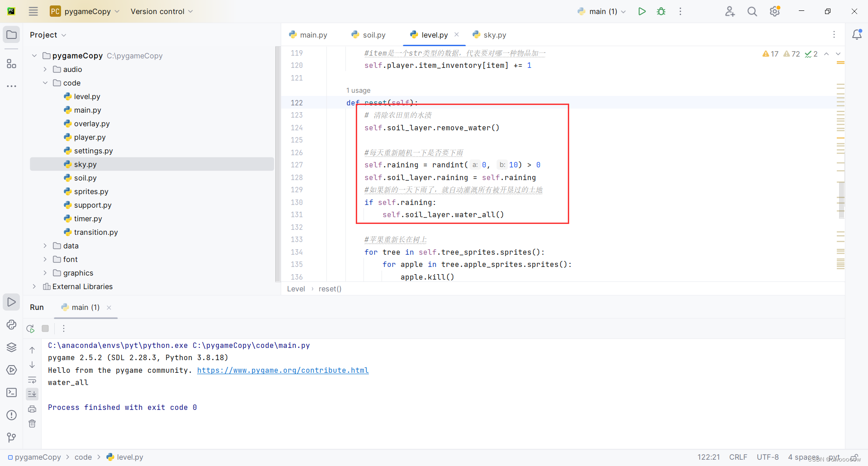Jump down the stack trace arrow
The image size is (868, 466).
32,365
